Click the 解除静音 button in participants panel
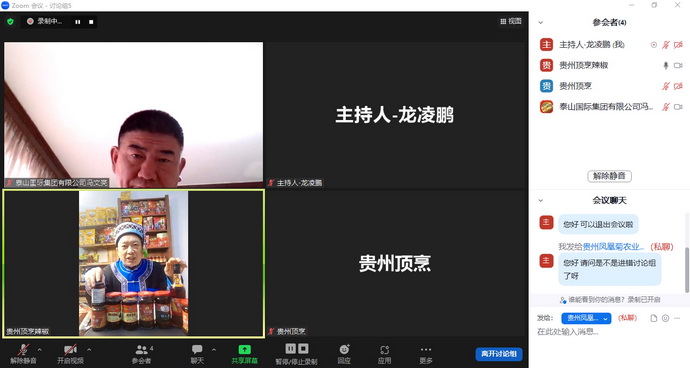 click(x=609, y=176)
